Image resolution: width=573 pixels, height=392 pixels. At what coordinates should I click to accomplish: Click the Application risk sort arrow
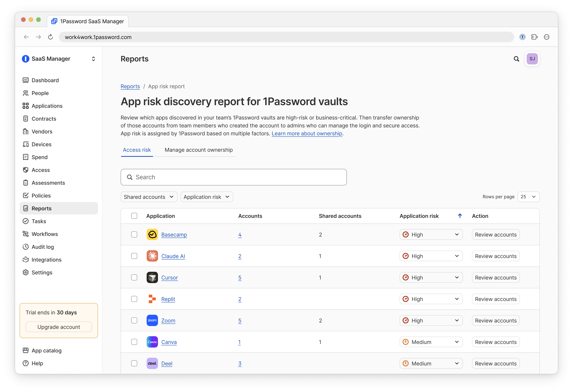[460, 216]
